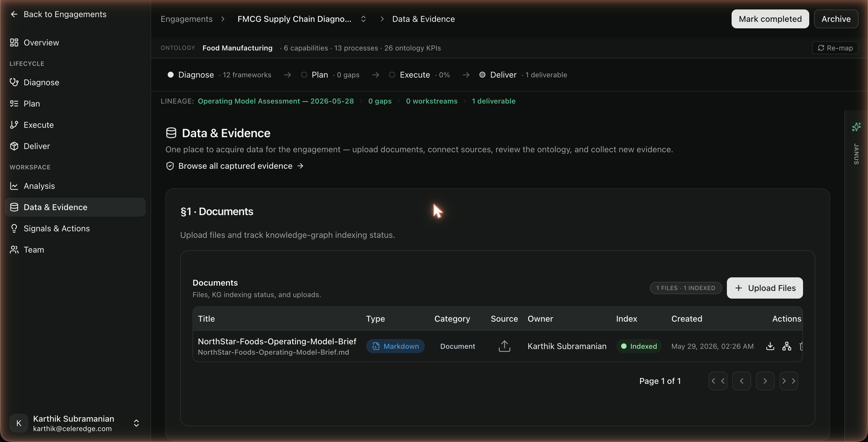Viewport: 868px width, 442px height.
Task: Click the Team people icon
Action: 14,249
